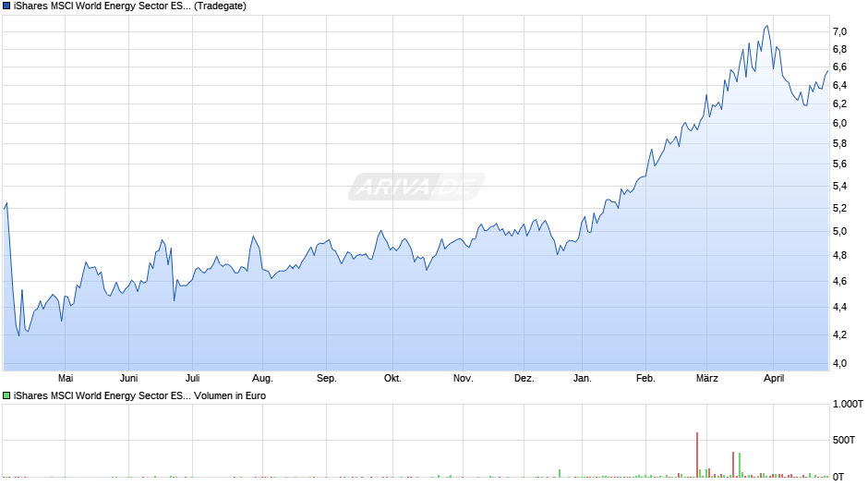Click the 'Jan.' month label
The image size is (868, 486).
[x=583, y=378]
